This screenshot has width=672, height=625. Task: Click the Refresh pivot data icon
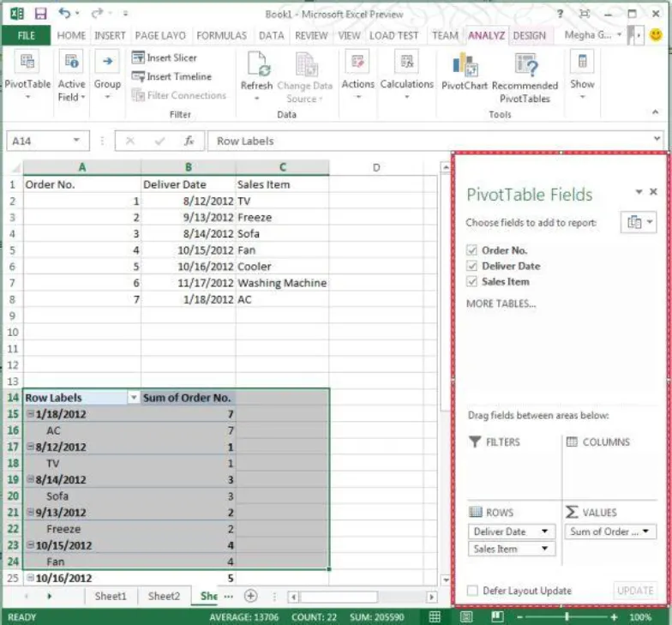point(256,64)
